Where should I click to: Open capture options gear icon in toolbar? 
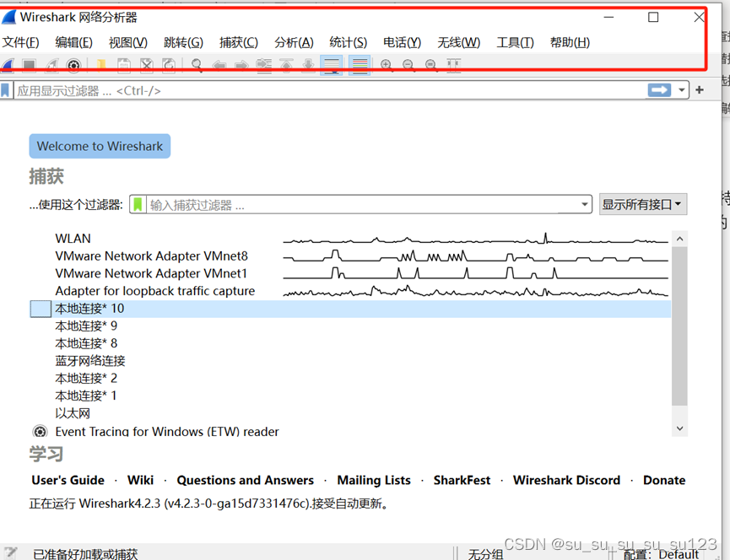73,65
